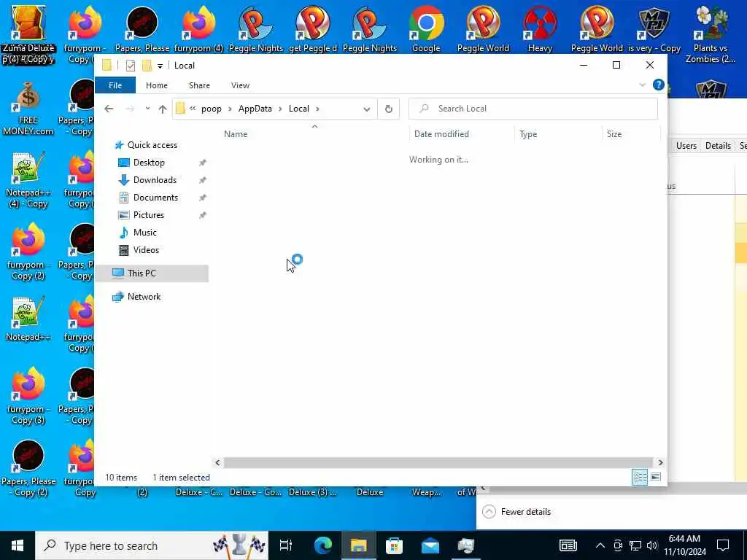Open the View ribbon tab
This screenshot has height=560, width=747.
[x=240, y=85]
